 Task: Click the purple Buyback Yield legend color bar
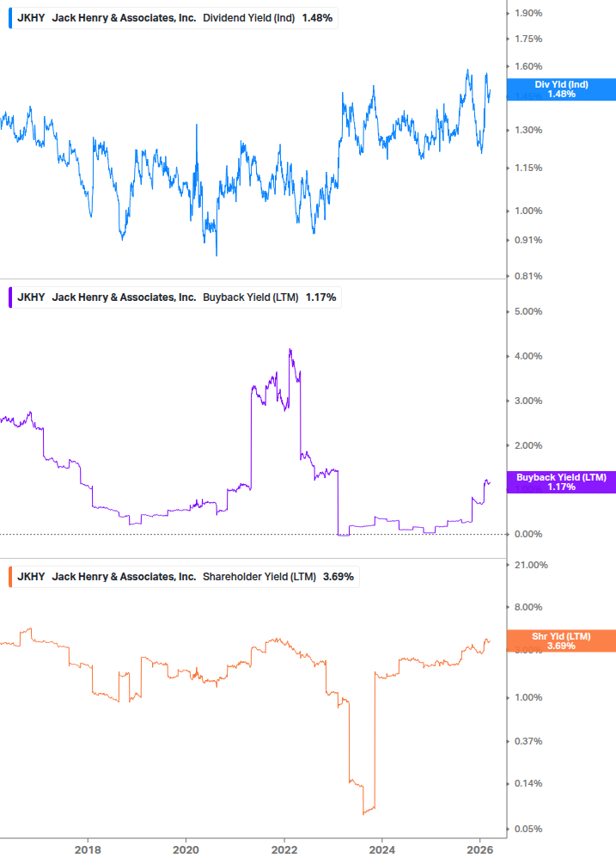pos(10,297)
